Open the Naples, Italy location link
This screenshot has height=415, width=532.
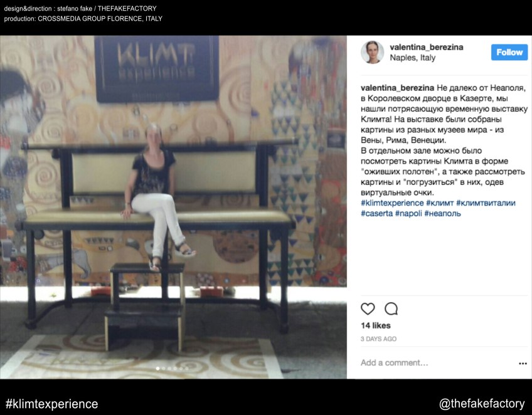point(413,58)
